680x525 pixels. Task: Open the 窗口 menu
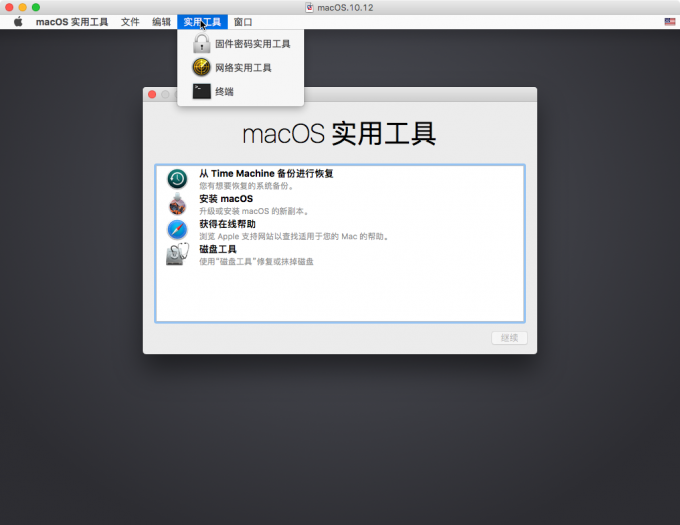pos(243,22)
